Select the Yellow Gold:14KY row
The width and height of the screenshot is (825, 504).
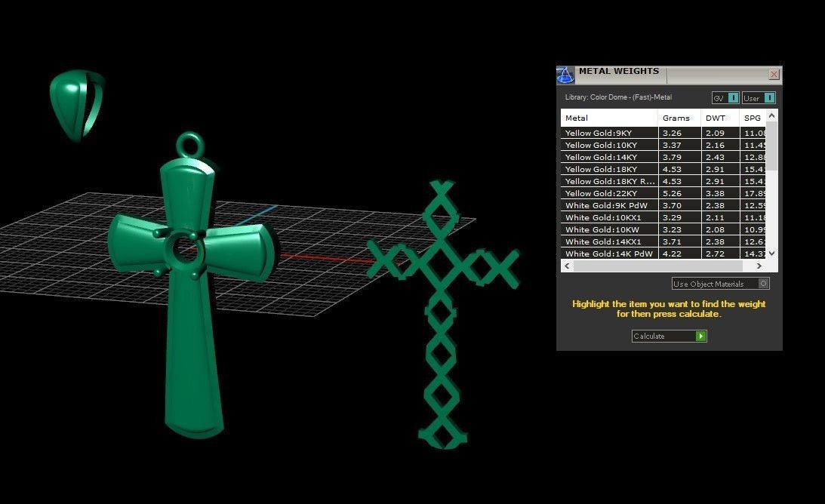click(663, 157)
